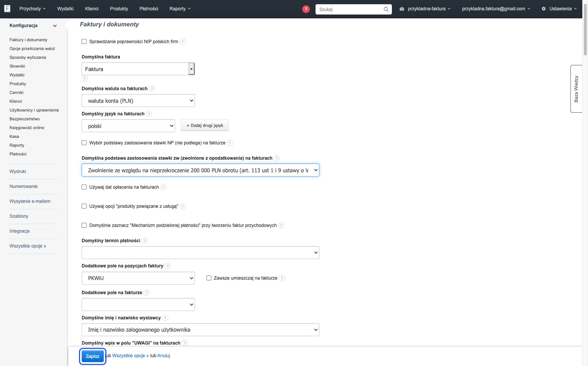Screen dimensions: 588x366
Task: Open the Ustawienia settings menu
Action: pos(559,9)
